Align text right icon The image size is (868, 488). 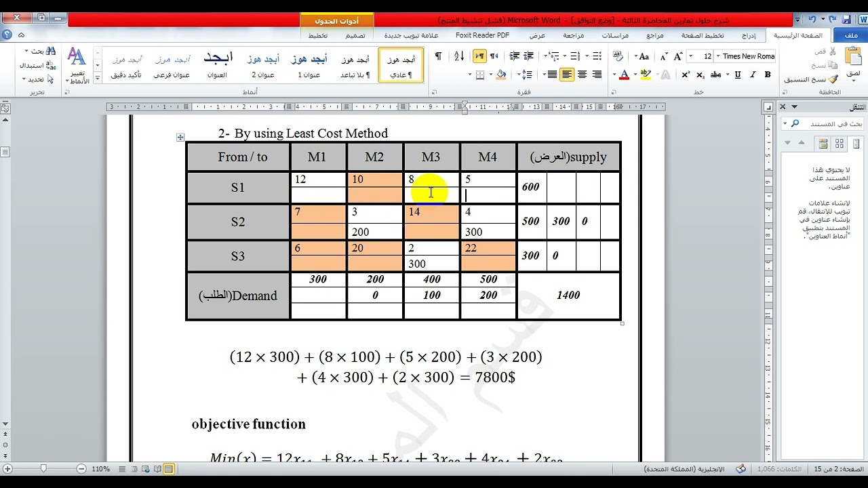(x=597, y=75)
